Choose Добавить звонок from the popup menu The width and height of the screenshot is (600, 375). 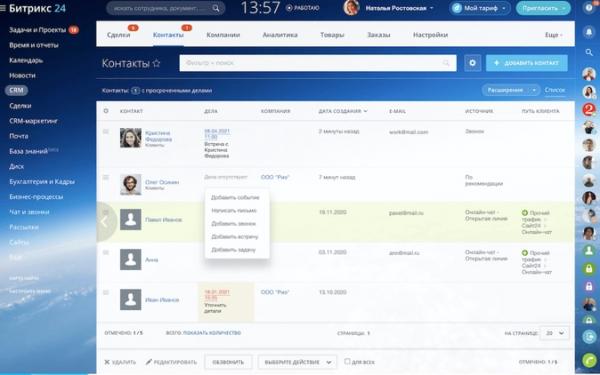tap(233, 223)
